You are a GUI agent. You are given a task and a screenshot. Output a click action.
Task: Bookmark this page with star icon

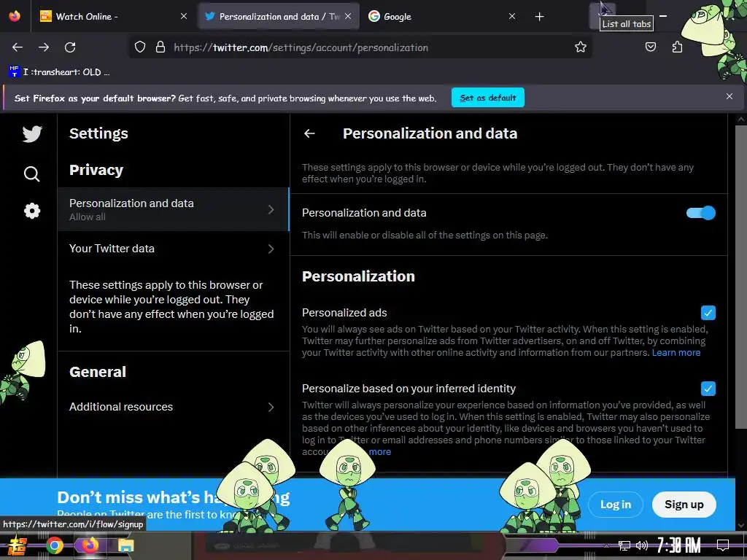(x=580, y=47)
